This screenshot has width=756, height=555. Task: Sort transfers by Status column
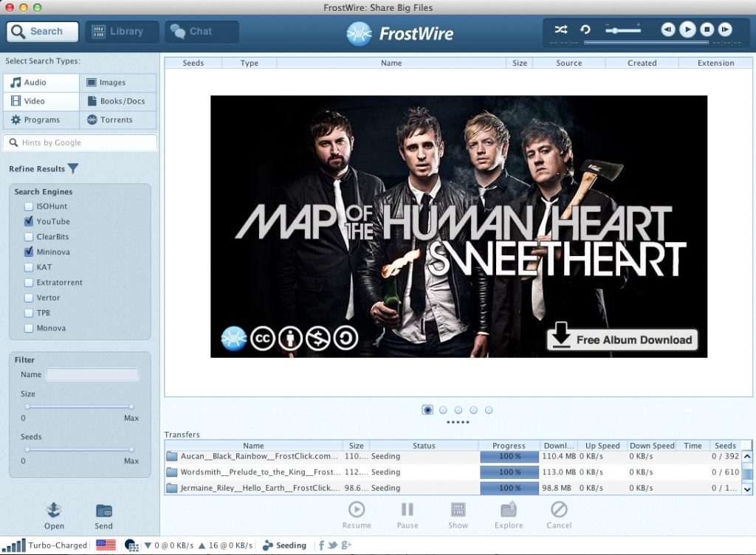(424, 446)
